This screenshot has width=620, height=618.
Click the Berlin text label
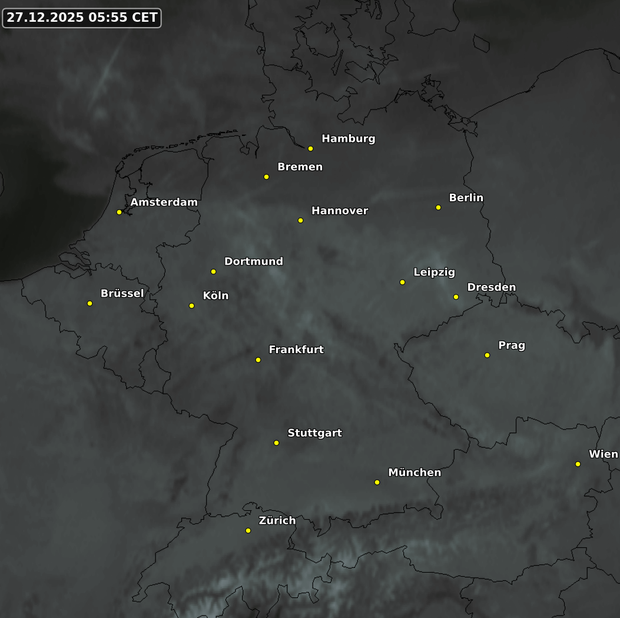click(x=466, y=198)
